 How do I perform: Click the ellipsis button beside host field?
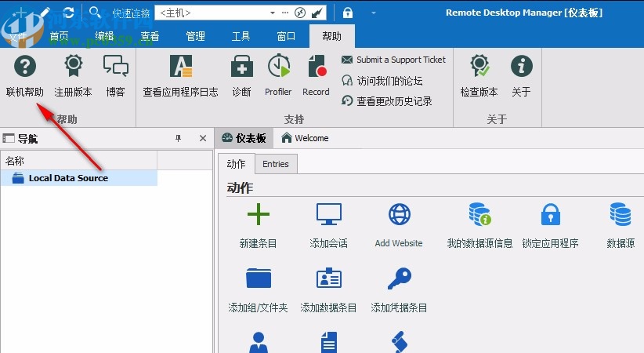[285, 13]
